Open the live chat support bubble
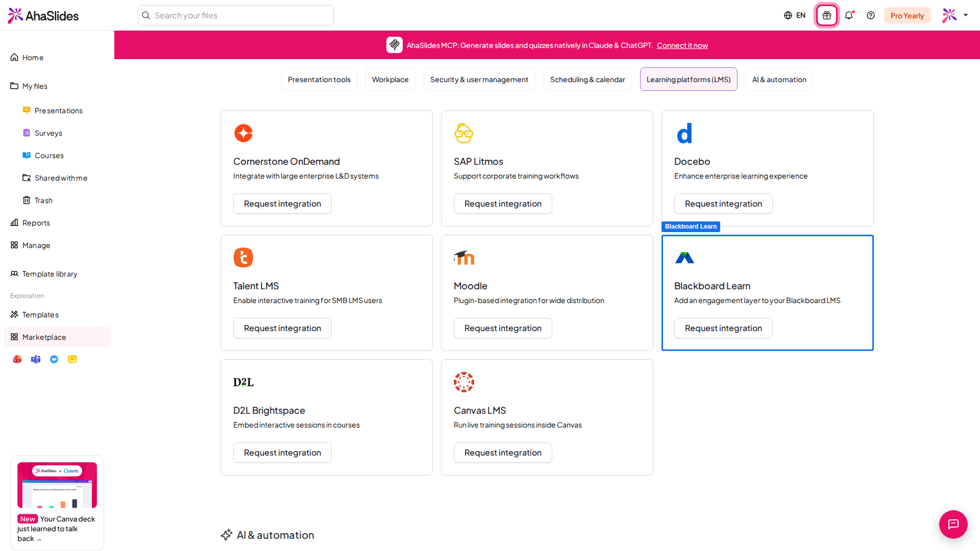 coord(953,524)
